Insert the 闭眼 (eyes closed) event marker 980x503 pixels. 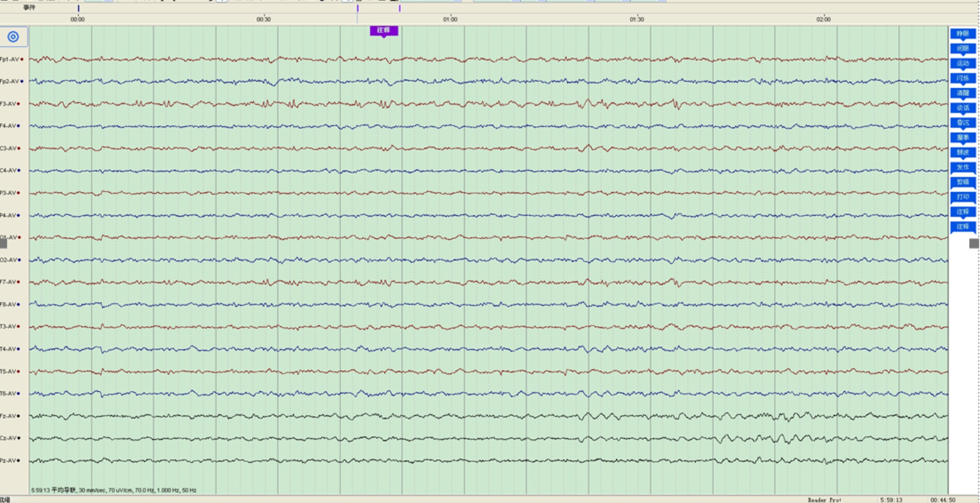[962, 49]
